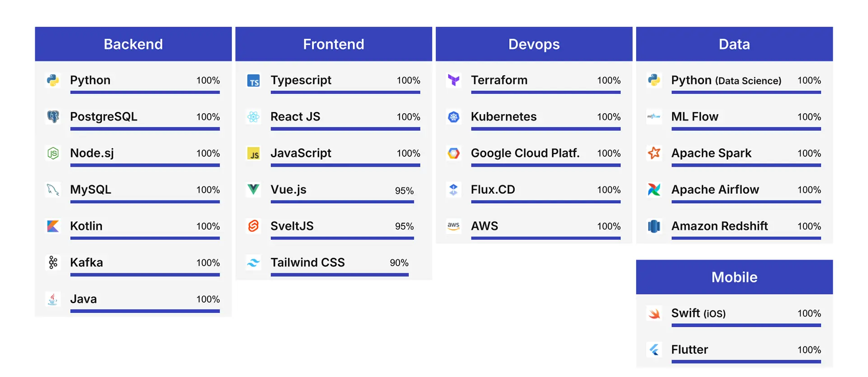Open the Backend category header
Viewport: 868px width, 377px height.
pos(133,44)
